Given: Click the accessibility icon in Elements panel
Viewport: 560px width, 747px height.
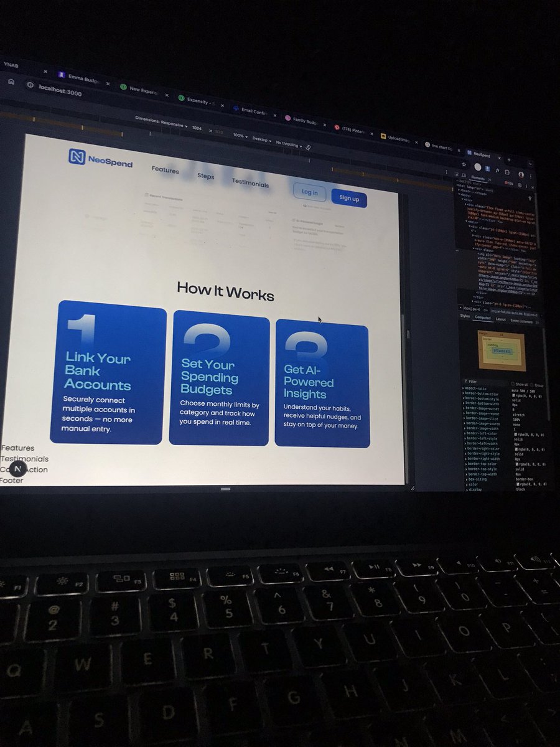Looking at the screenshot, I should pos(530,198).
